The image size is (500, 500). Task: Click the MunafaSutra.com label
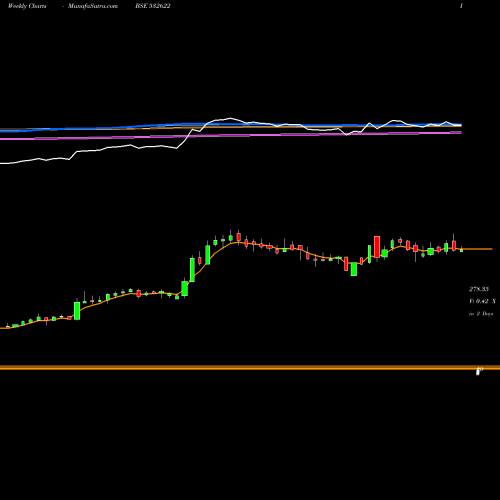tap(93, 6)
